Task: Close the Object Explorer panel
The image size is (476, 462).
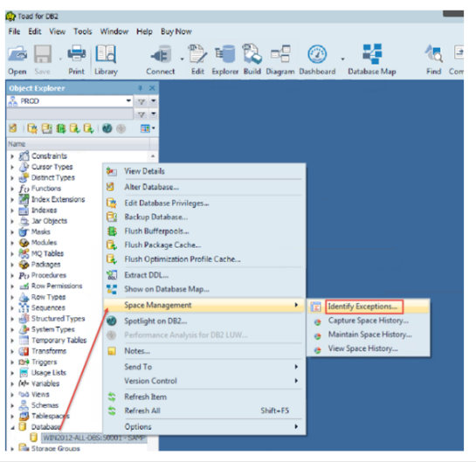Action: pyautogui.click(x=152, y=88)
